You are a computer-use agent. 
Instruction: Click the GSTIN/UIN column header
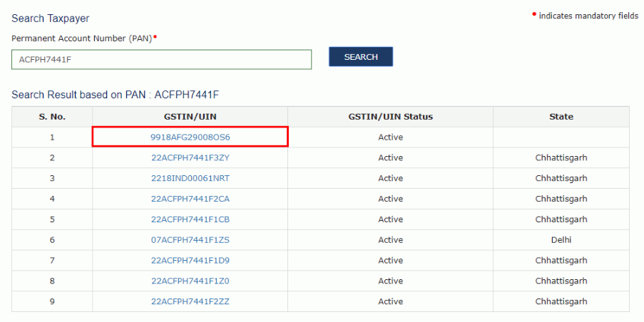coord(190,117)
